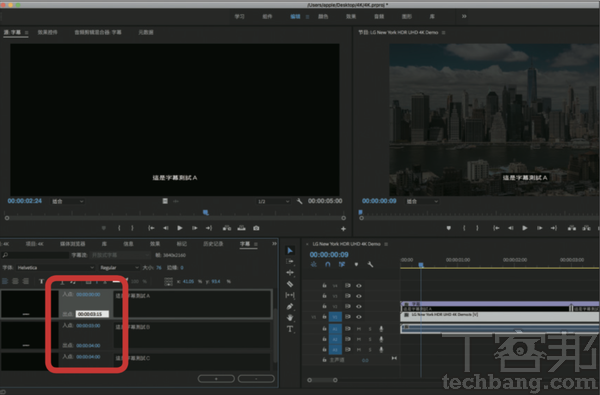Select the Razor tool

pos(290,284)
